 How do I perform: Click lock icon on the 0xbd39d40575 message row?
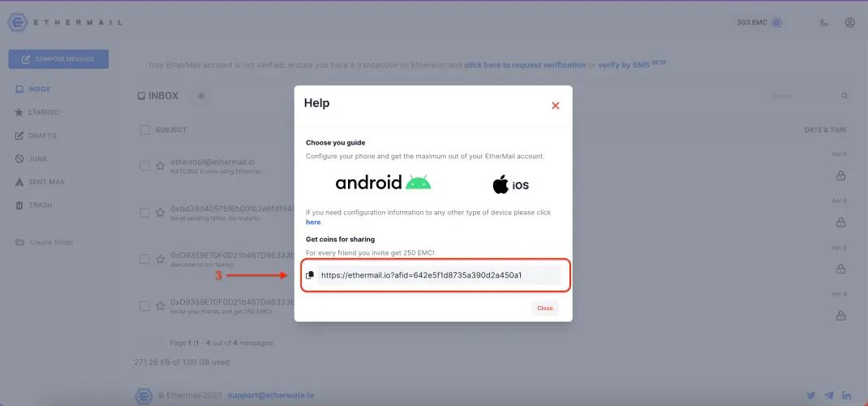coord(840,222)
